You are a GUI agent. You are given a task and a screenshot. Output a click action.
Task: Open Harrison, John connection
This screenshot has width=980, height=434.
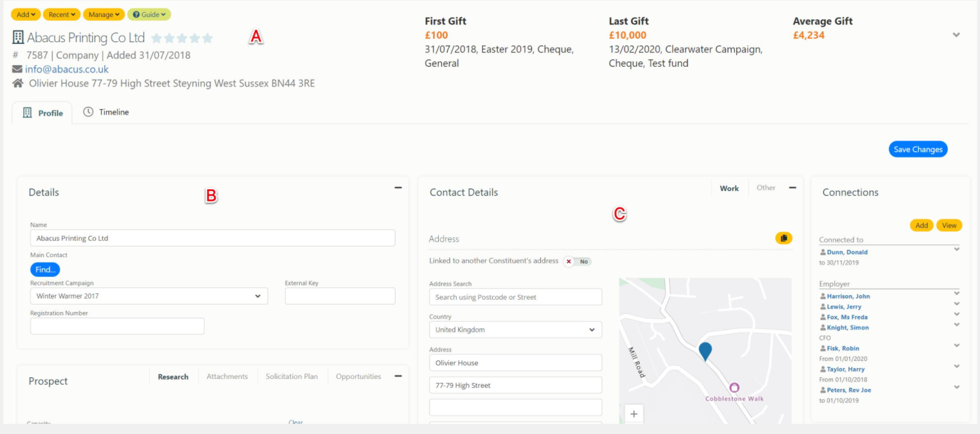[848, 296]
